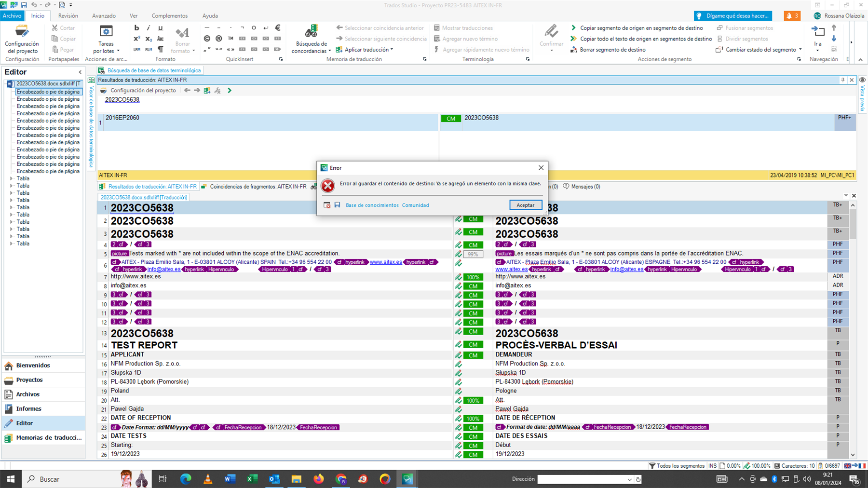Viewport: 868px width, 488px height.
Task: Click Aceptar in the Error dialog
Action: [526, 205]
